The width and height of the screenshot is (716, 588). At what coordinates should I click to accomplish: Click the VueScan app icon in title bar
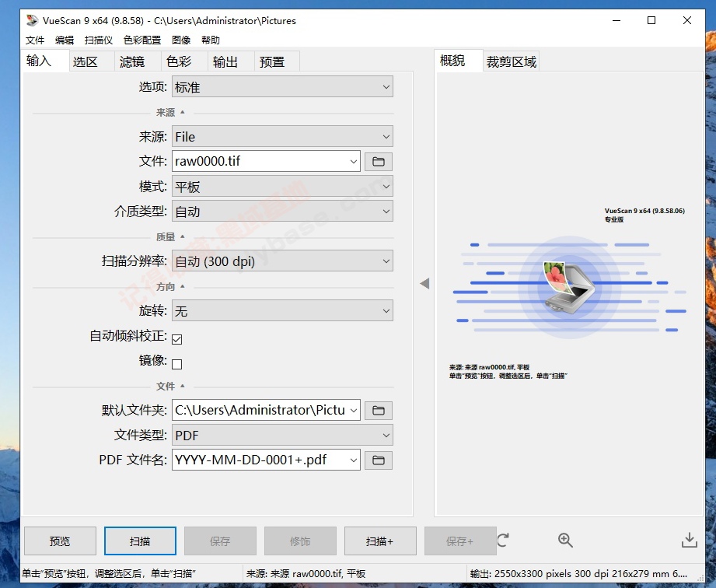click(32, 20)
